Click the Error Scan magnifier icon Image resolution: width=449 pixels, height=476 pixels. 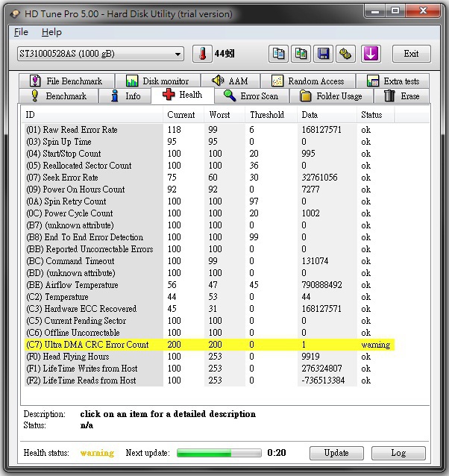tap(230, 96)
